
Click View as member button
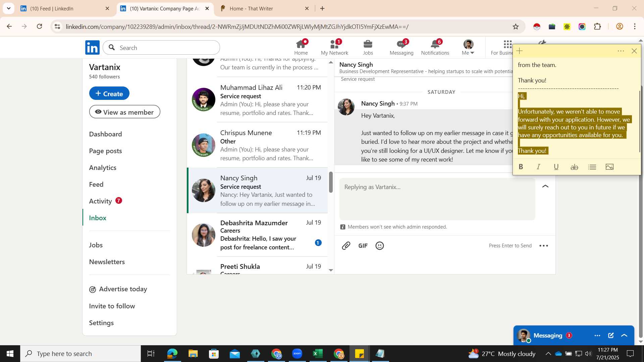click(124, 112)
